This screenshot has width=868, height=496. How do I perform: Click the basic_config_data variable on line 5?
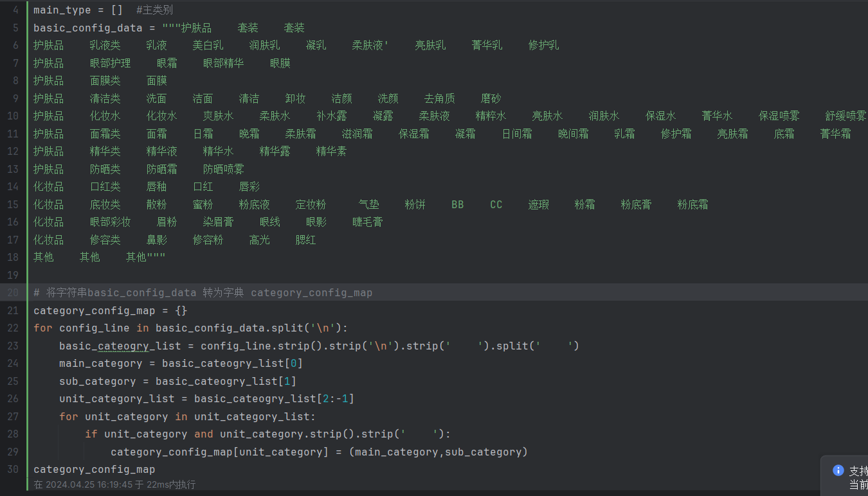click(x=87, y=28)
